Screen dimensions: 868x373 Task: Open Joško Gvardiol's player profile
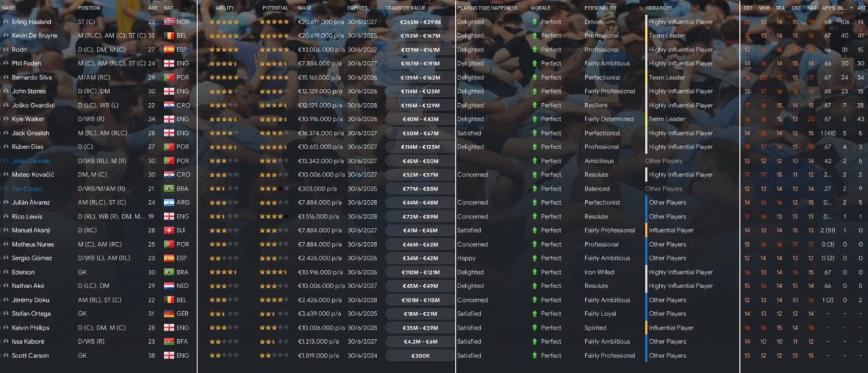pyautogui.click(x=33, y=105)
